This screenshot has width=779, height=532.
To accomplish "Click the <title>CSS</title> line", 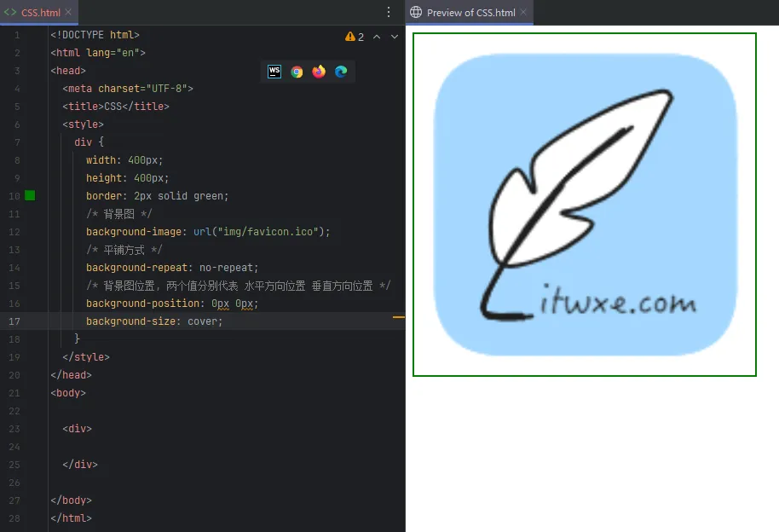I will pos(116,107).
